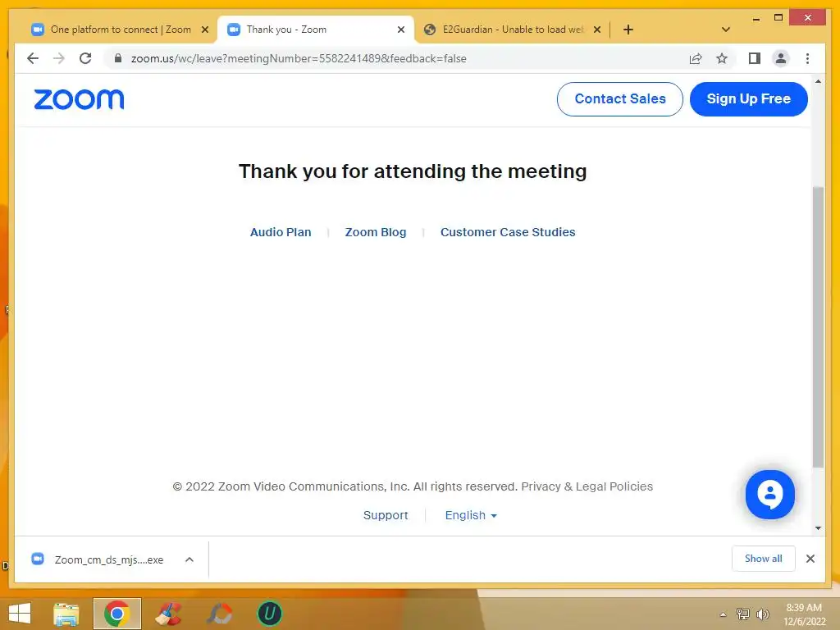Expand the download item options chevron
This screenshot has height=630, width=840.
(189, 559)
